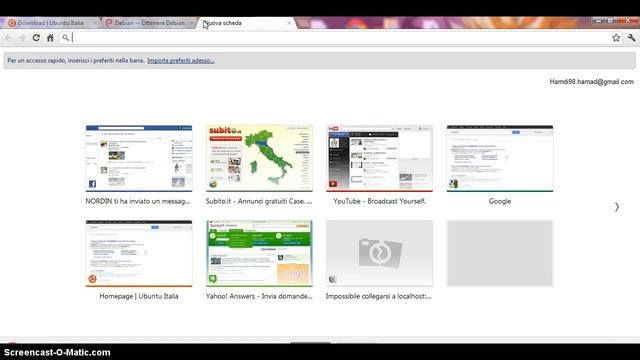This screenshot has height=360, width=640.
Task: Click Ubuntu logo badge on Homepage thumbnail
Action: (x=93, y=279)
